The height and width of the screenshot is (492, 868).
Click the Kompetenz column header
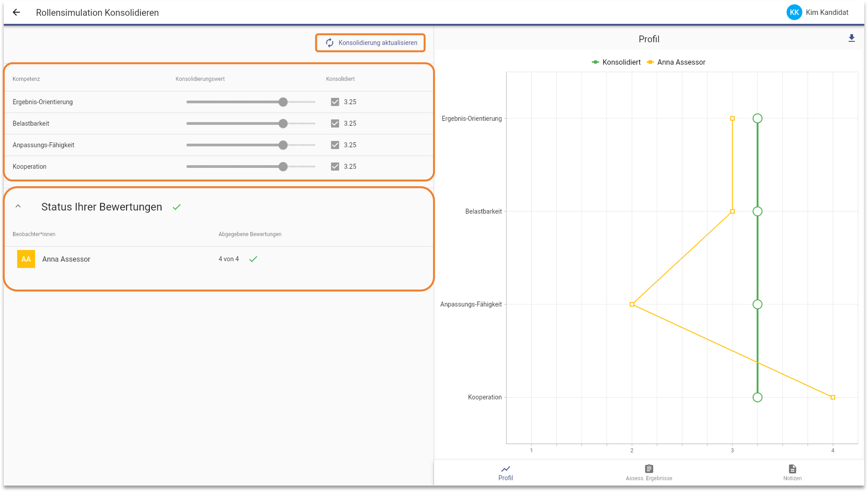pos(26,79)
